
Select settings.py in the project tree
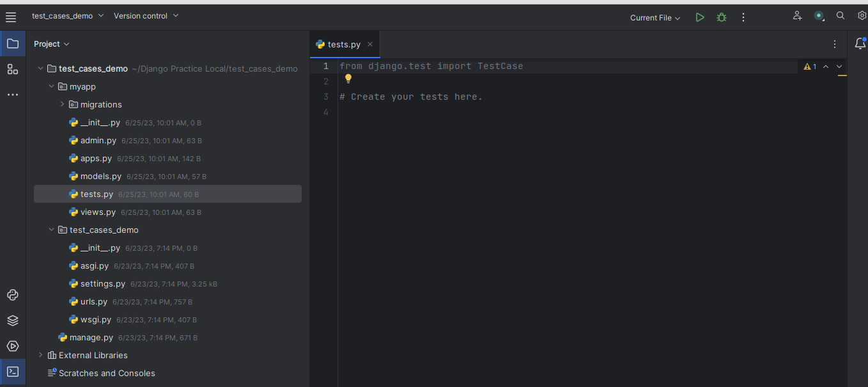(x=102, y=283)
